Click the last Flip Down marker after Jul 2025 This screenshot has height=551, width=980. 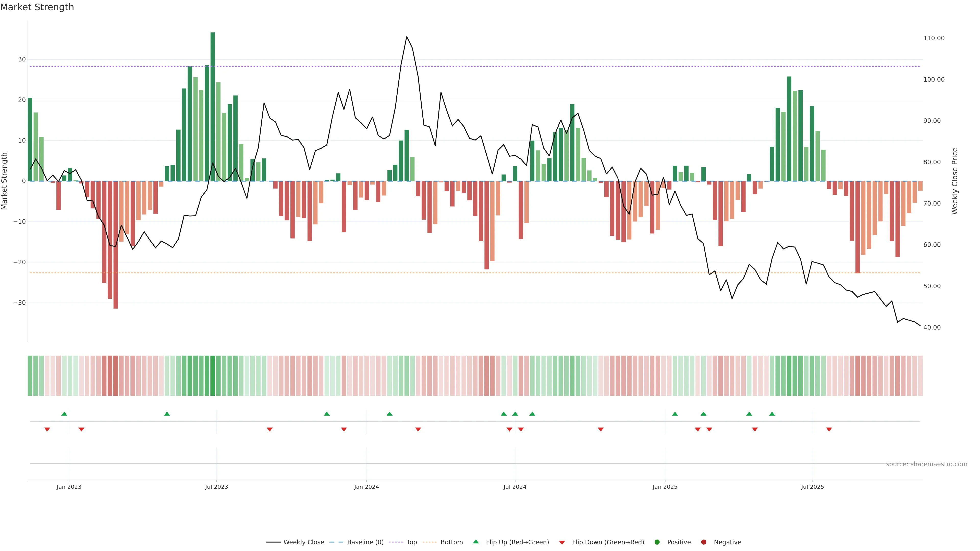coord(829,429)
